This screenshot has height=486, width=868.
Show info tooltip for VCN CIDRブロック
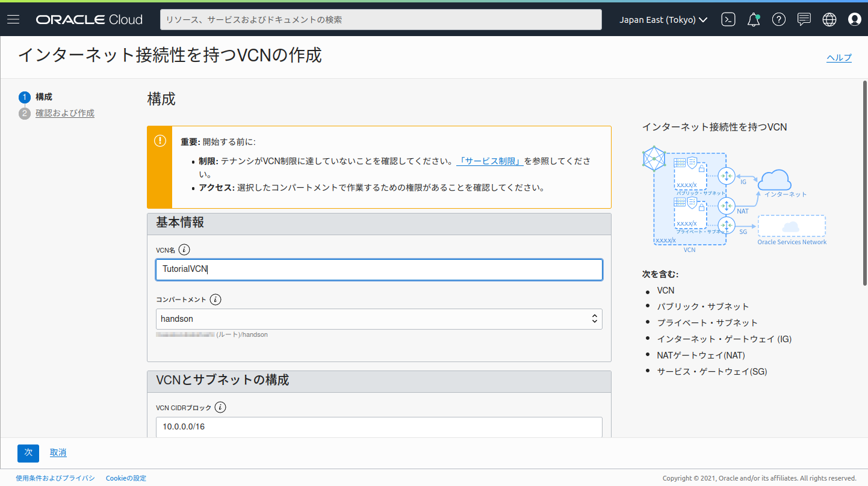[x=220, y=407]
